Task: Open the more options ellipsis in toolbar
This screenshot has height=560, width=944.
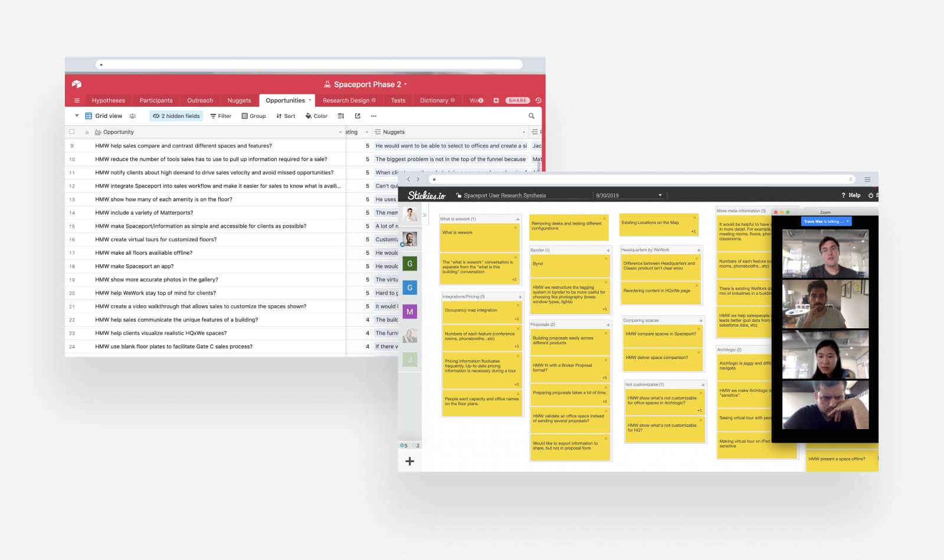Action: point(373,116)
